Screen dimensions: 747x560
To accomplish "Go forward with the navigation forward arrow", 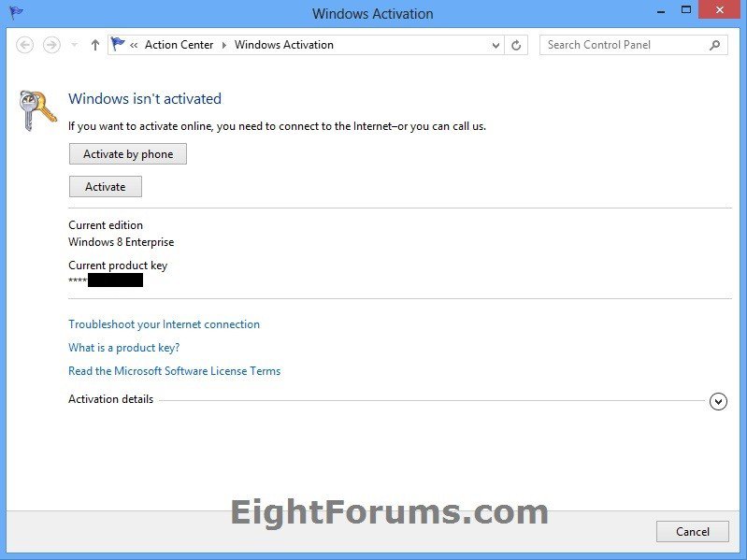I will tap(51, 45).
